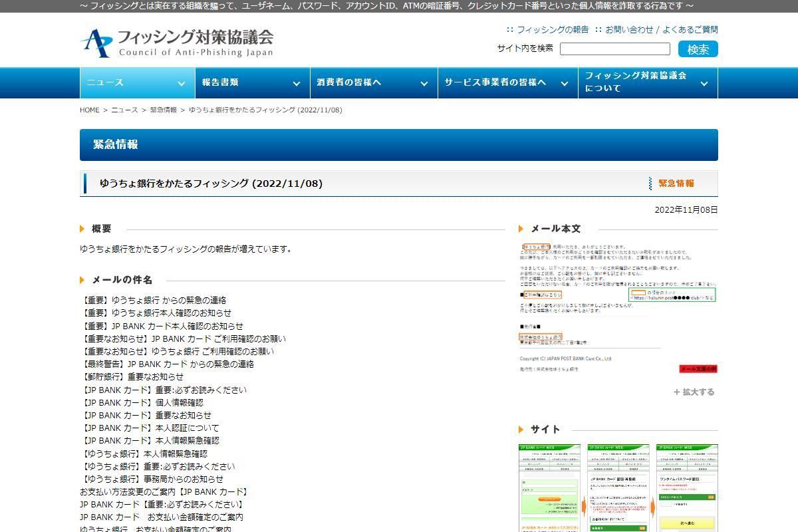Go to 緊急情報 in the breadcrumb
Viewport: 798px width, 532px height.
click(x=163, y=110)
